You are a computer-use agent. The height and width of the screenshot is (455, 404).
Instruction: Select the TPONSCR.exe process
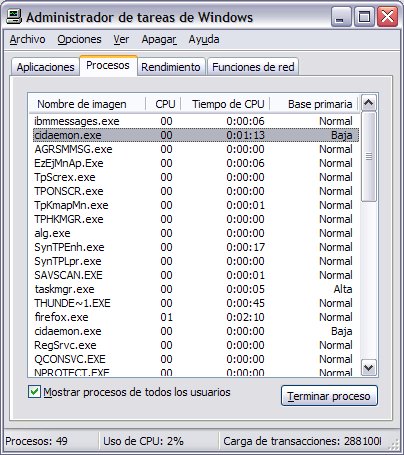pos(196,191)
